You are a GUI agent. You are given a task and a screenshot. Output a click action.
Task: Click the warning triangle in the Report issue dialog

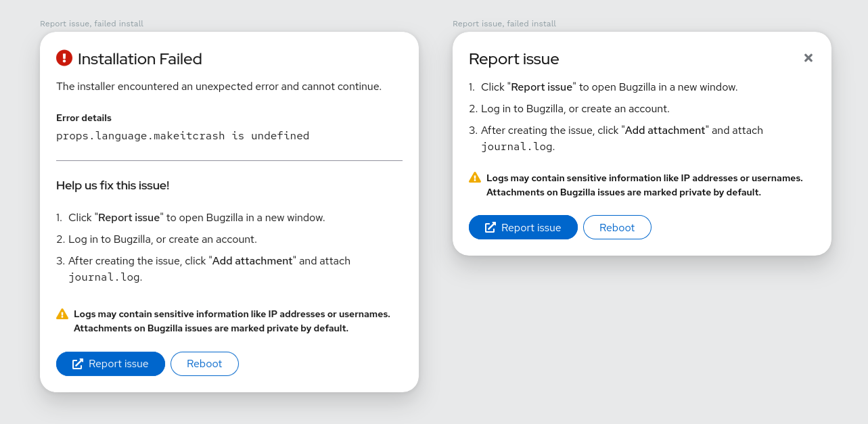pyautogui.click(x=475, y=178)
